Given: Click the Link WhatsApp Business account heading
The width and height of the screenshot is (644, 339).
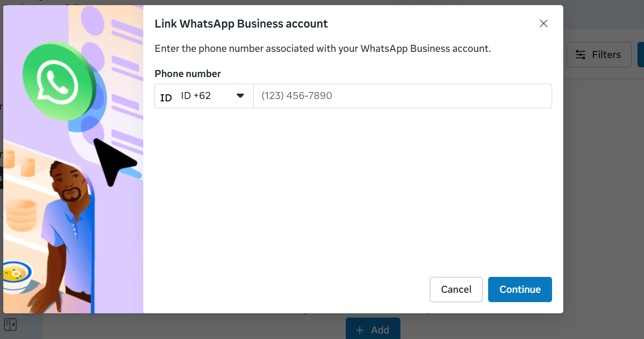Looking at the screenshot, I should pos(241,24).
